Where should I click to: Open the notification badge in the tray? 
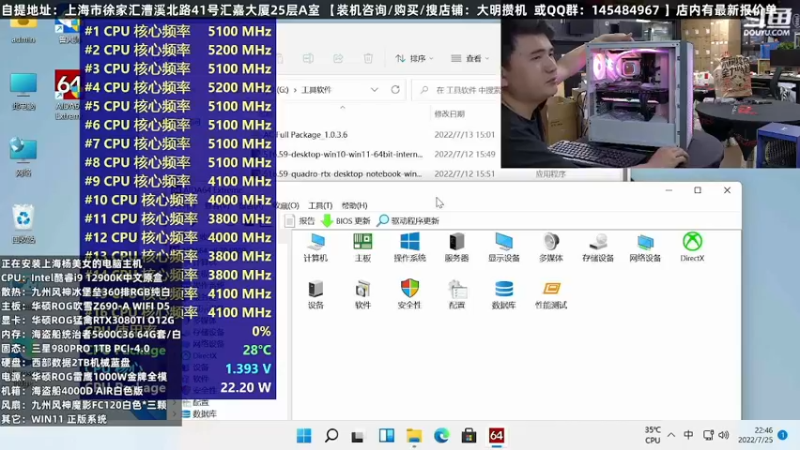(x=783, y=435)
